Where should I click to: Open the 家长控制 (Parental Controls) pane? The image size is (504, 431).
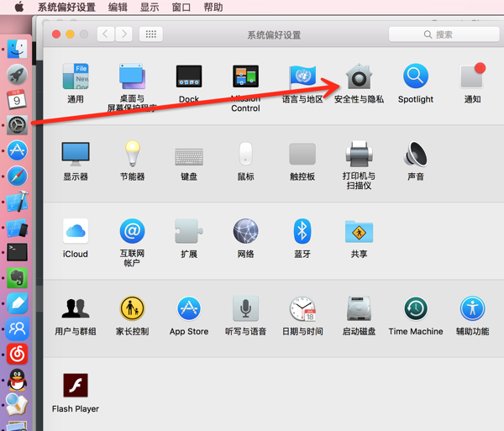pos(132,308)
